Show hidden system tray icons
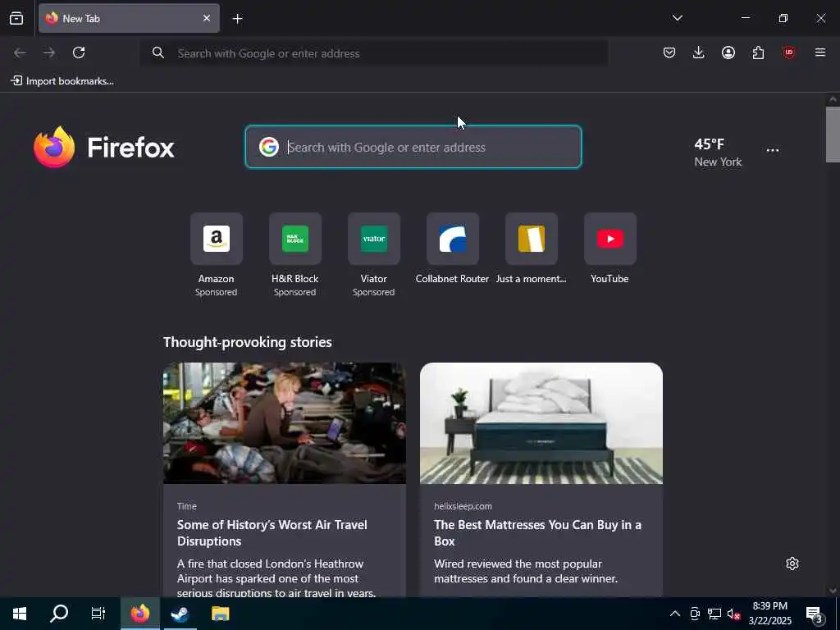This screenshot has width=840, height=630. coord(675,614)
